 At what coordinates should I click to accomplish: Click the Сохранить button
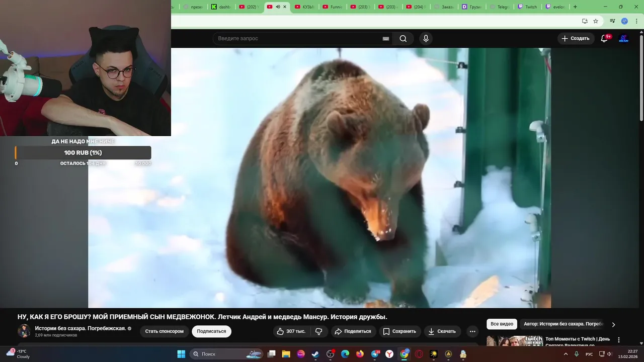tap(399, 331)
